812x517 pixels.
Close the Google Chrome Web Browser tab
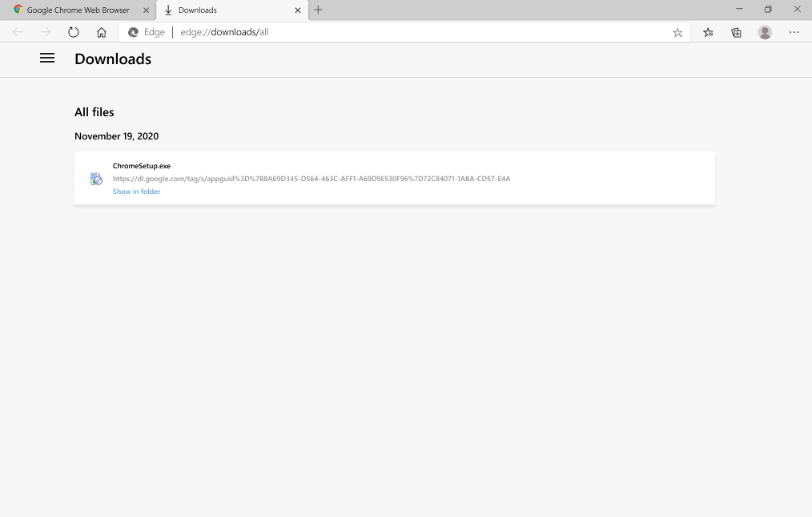pyautogui.click(x=146, y=10)
